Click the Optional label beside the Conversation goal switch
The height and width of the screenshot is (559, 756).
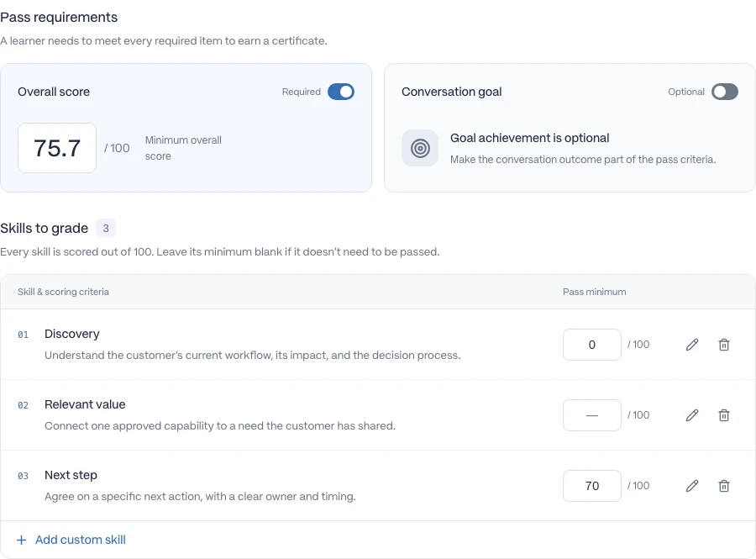pos(686,92)
